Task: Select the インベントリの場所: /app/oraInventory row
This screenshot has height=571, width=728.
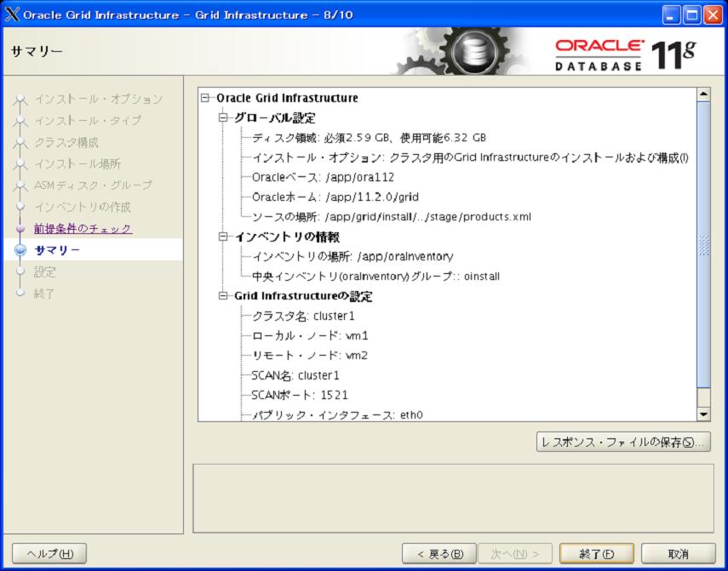Action: pyautogui.click(x=353, y=256)
